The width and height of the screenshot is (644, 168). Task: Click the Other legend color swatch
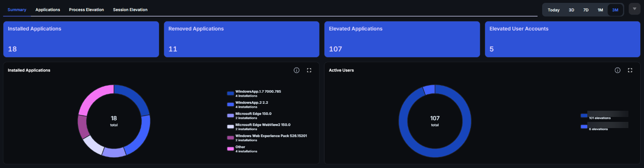point(230,149)
